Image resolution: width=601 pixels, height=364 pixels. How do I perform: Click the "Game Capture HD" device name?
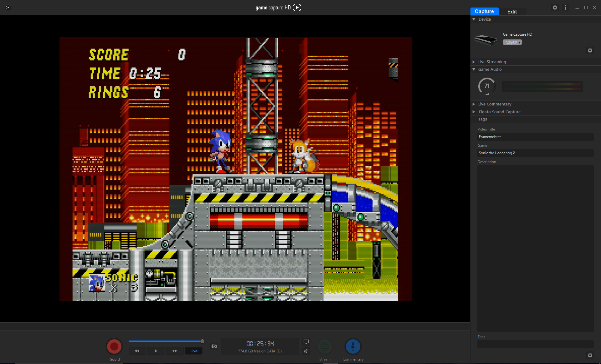517,34
